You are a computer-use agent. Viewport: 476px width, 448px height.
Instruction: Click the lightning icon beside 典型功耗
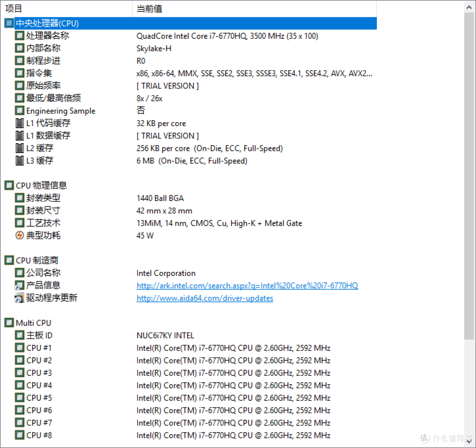click(x=19, y=235)
